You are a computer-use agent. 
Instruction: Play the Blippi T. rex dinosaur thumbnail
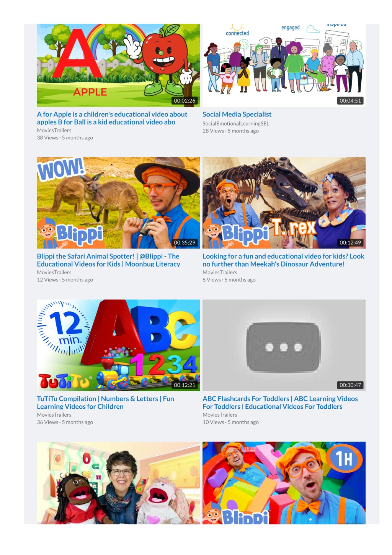tap(284, 203)
